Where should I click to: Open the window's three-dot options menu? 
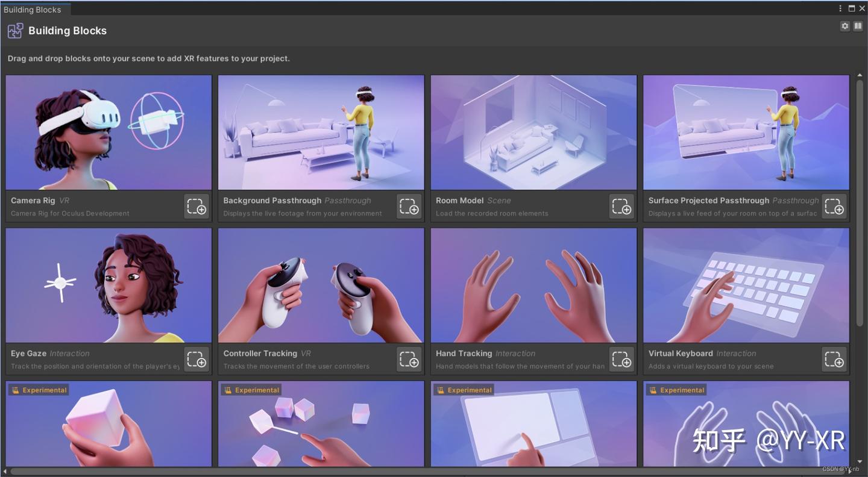click(x=840, y=8)
